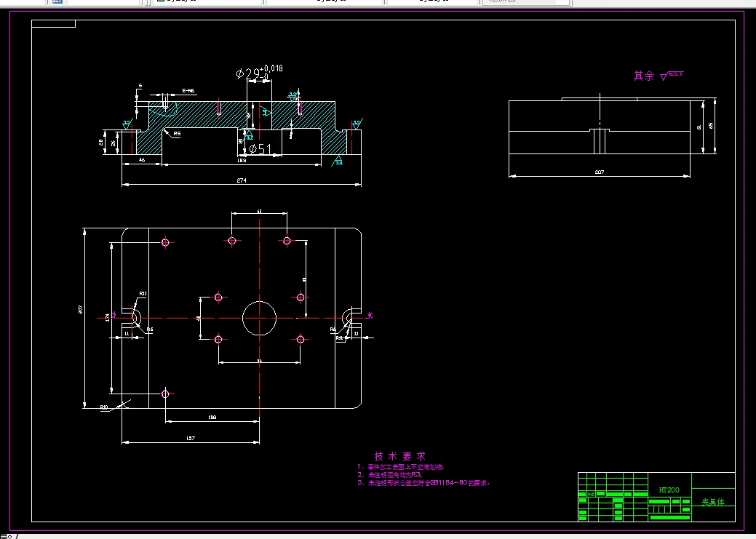Click the Φ51 diameter dimension text
This screenshot has height=539, width=756.
point(260,149)
